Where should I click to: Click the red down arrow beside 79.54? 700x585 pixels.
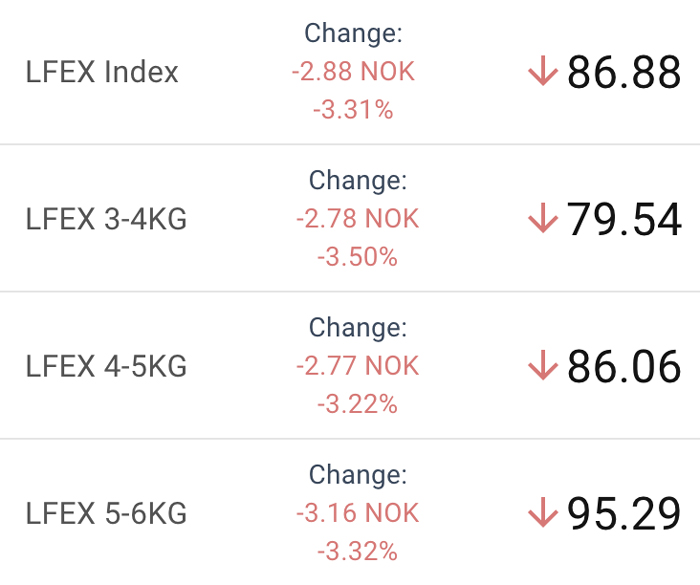543,218
